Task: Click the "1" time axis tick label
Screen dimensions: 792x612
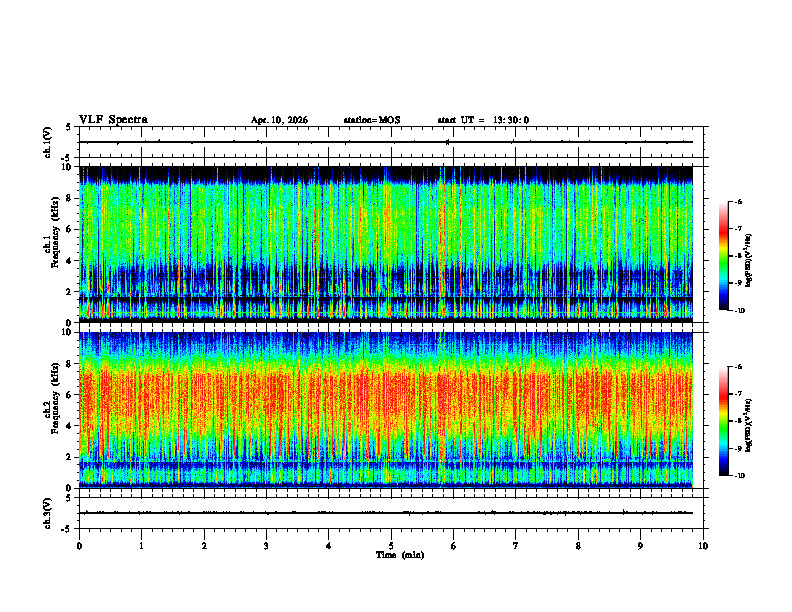Action: pyautogui.click(x=141, y=546)
